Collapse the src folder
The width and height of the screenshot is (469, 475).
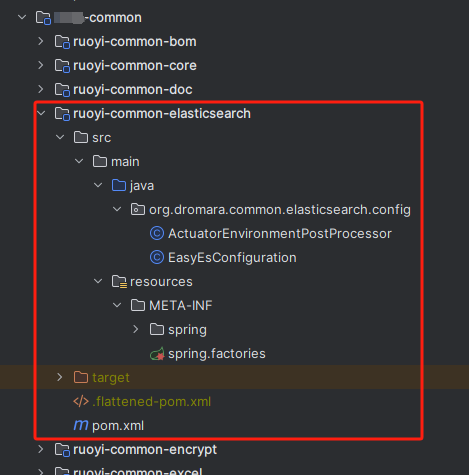coord(60,137)
